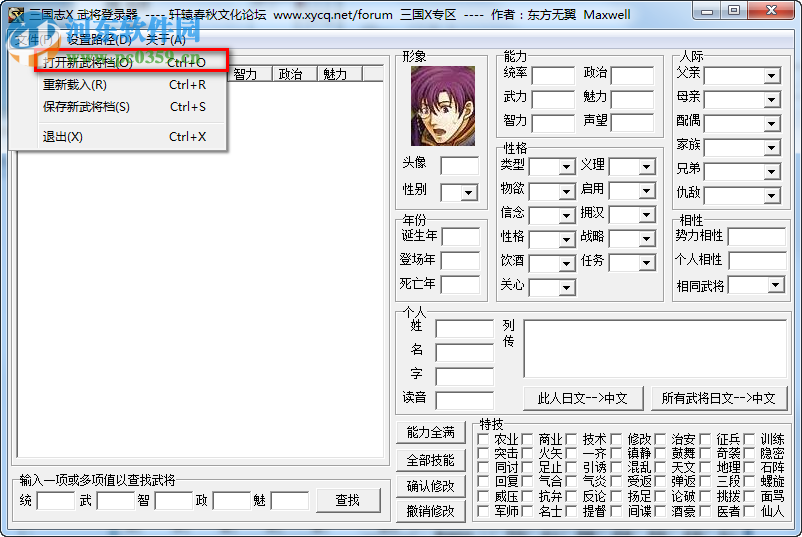This screenshot has height=537, width=802.
Task: Focus the 统率 ability input field
Action: pos(553,75)
